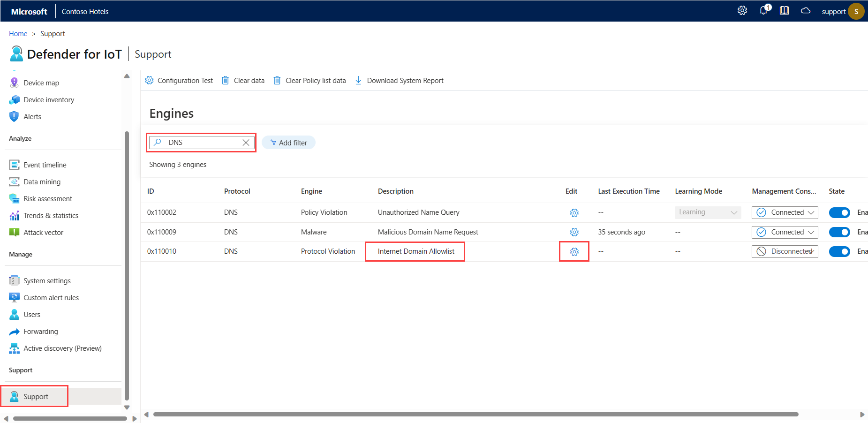This screenshot has height=423, width=868.
Task: Click sidebar scroll up arrow
Action: (x=127, y=76)
